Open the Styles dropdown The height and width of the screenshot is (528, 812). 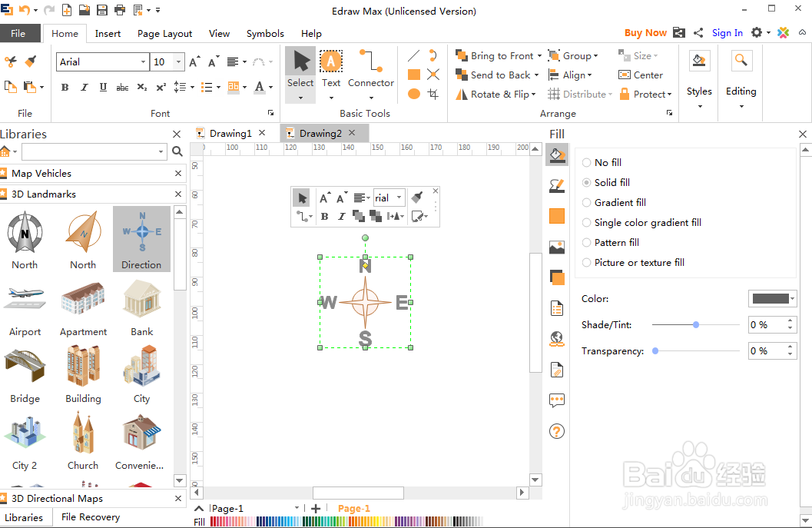click(699, 80)
